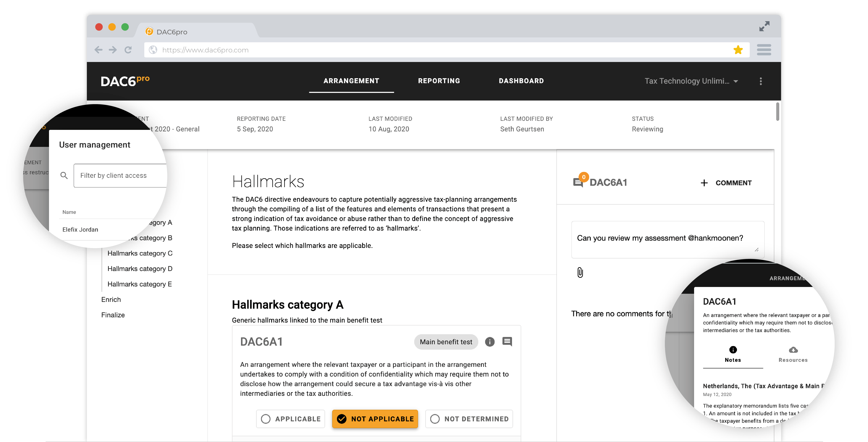Click the browser reload icon

point(128,50)
